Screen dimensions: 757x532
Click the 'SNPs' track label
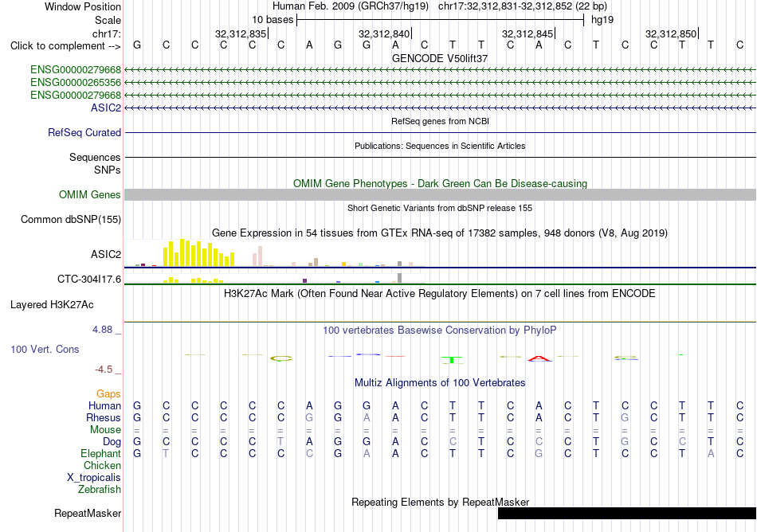pyautogui.click(x=108, y=170)
